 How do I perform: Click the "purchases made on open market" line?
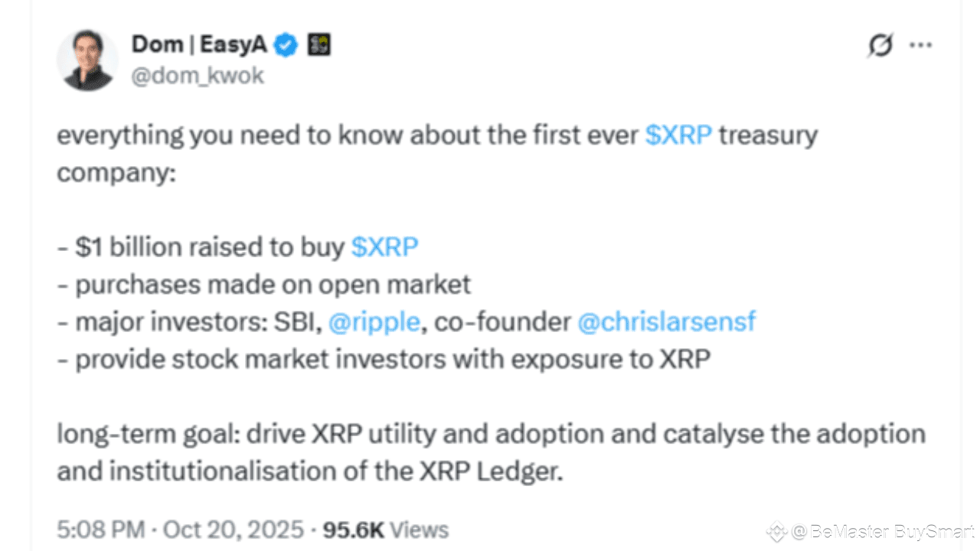(x=264, y=285)
